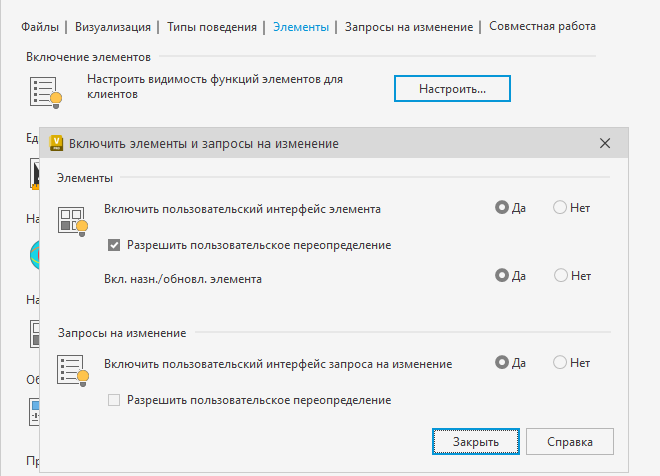Viewport: 660px width, 476px height.
Task: Open the 'Файлы' tab
Action: coord(41,27)
